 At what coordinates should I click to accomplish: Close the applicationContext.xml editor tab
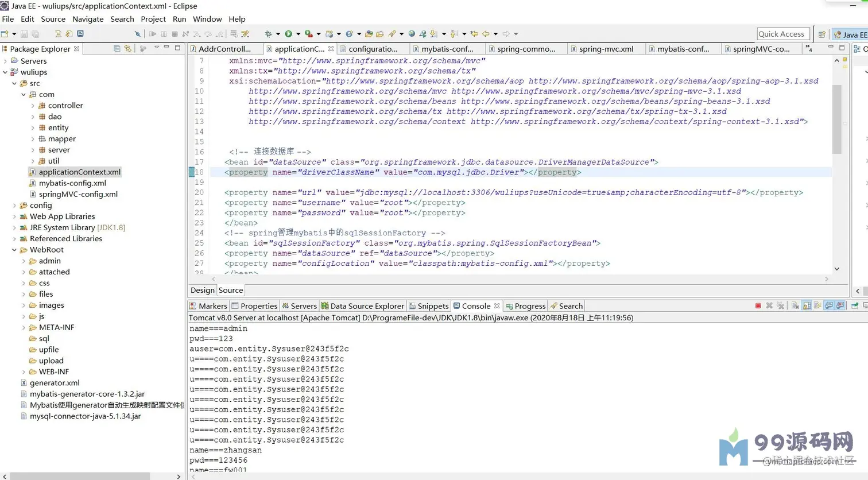point(331,49)
